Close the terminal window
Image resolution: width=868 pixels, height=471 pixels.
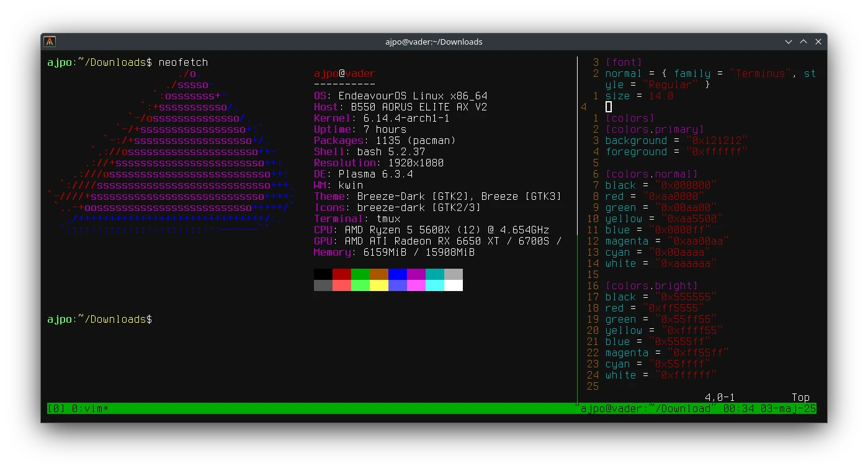818,42
